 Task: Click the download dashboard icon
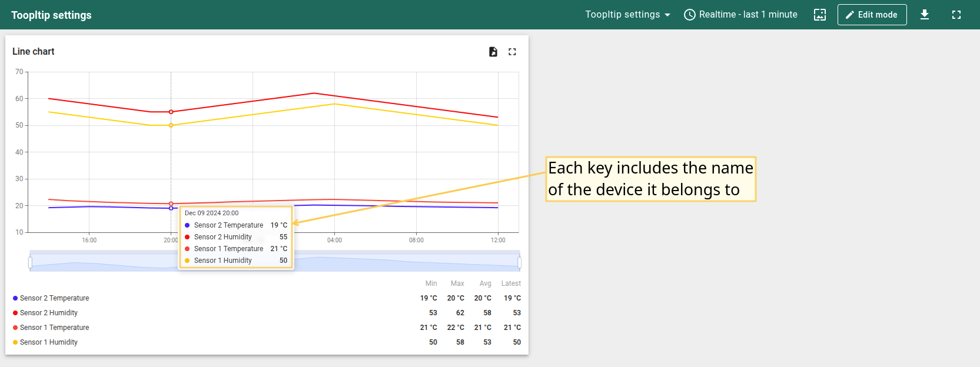tap(925, 15)
